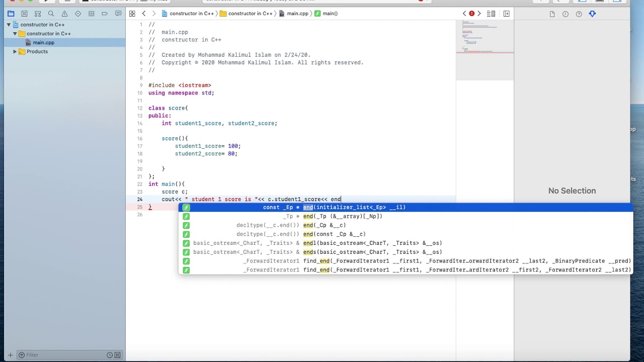
Task: Toggle recent files filter clock
Action: pos(110,355)
